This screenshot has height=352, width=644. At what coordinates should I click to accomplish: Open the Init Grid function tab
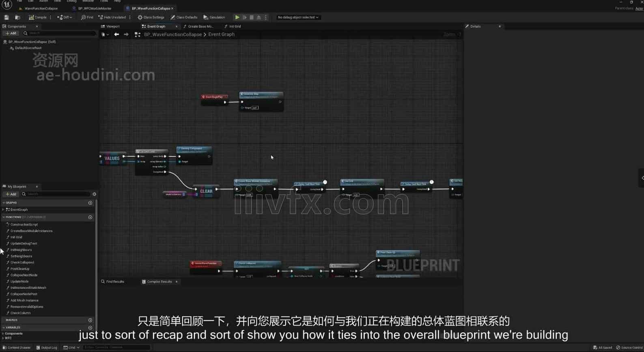click(x=235, y=26)
